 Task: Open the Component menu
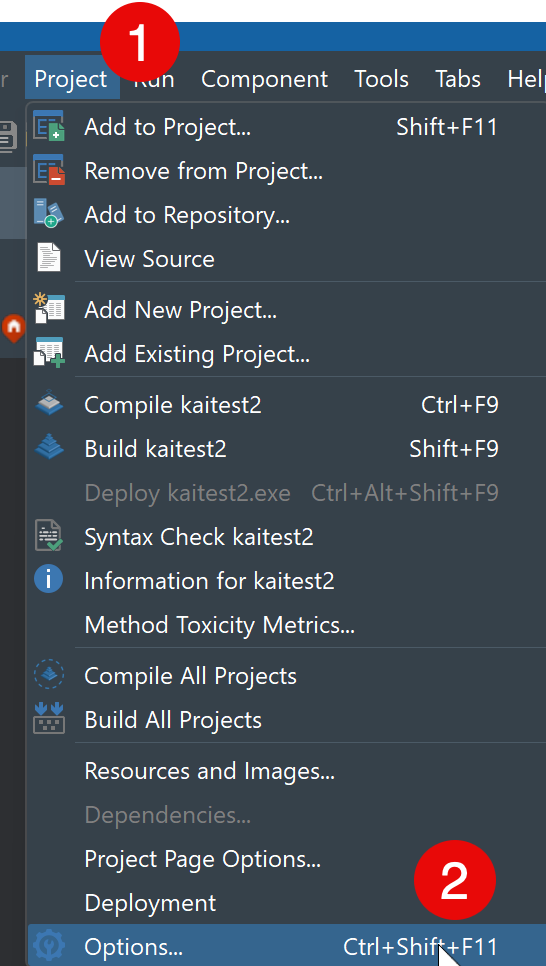tap(264, 79)
